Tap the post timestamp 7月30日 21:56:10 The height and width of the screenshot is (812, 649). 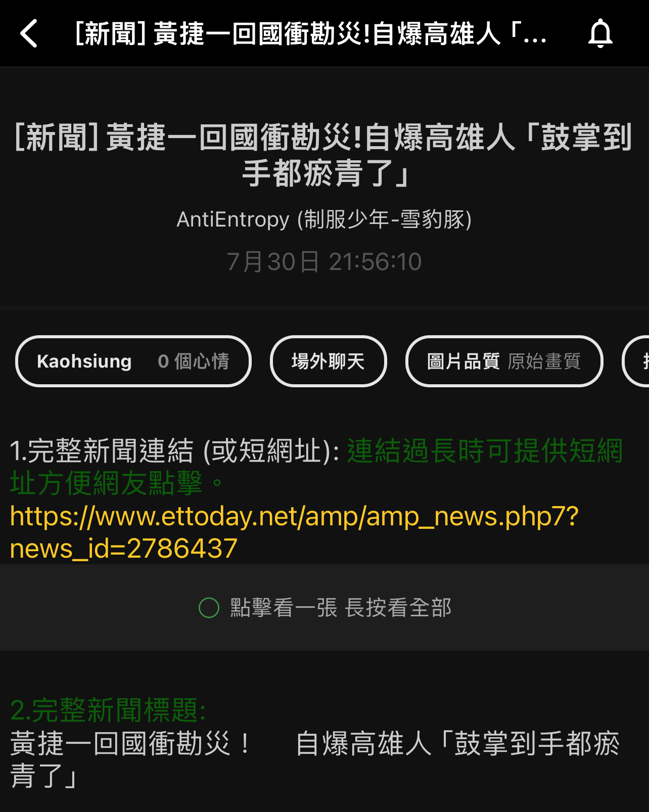(x=324, y=262)
